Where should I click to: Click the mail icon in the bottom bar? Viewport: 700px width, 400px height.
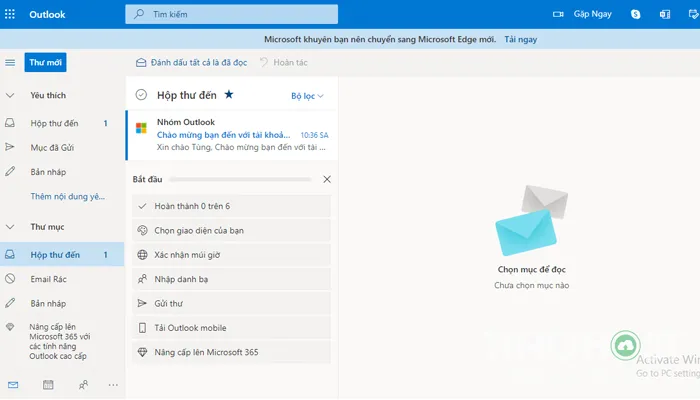[x=13, y=384]
